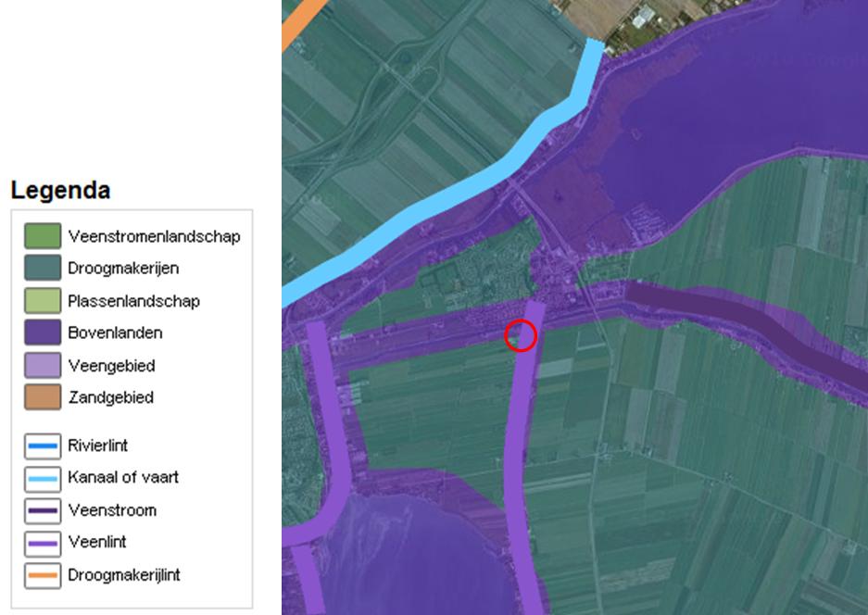Click the text 'Droogmakerijen'
The height and width of the screenshot is (615, 868).
tap(123, 269)
